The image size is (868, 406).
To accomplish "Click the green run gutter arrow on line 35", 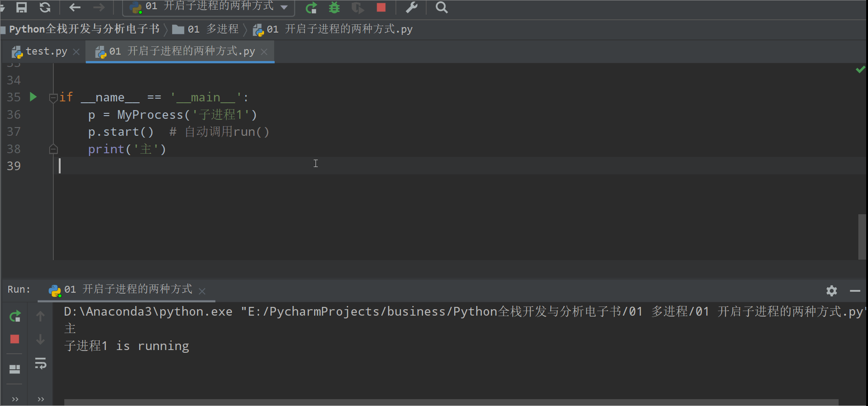I will [33, 97].
